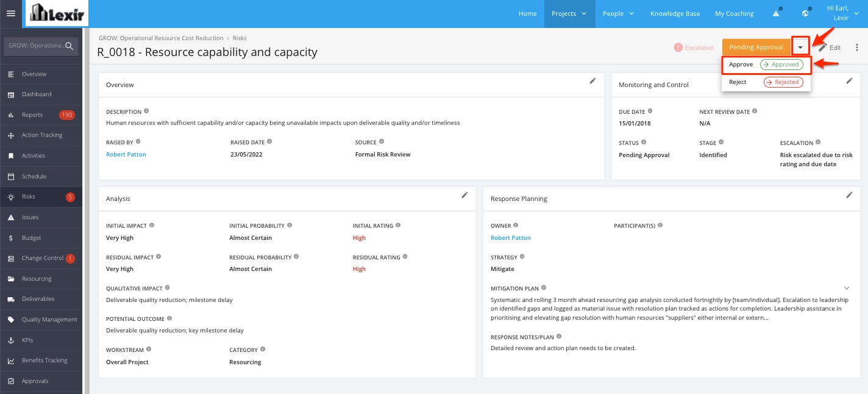Screen dimensions: 868x394
Task: Edit the Analysis card via pencil
Action: pyautogui.click(x=464, y=195)
